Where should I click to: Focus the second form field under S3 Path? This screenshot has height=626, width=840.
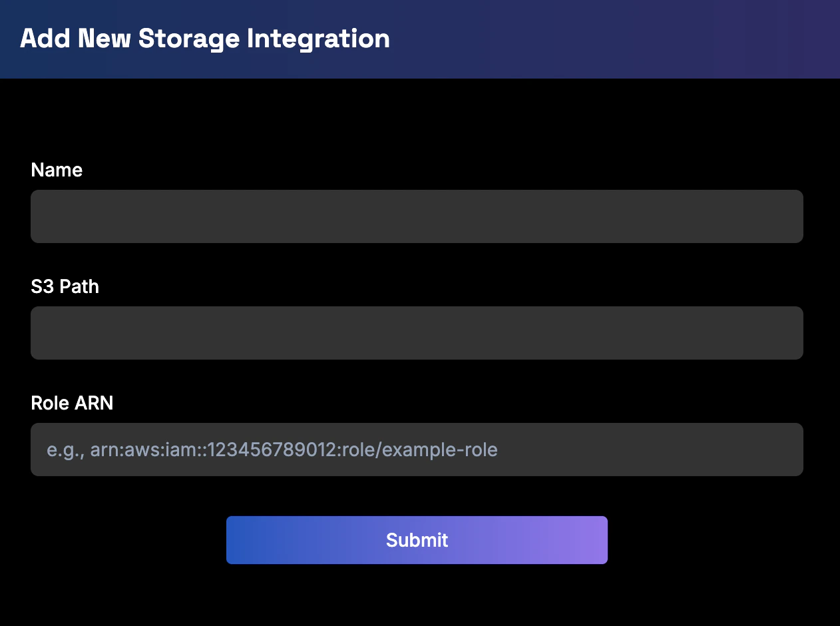(417, 332)
